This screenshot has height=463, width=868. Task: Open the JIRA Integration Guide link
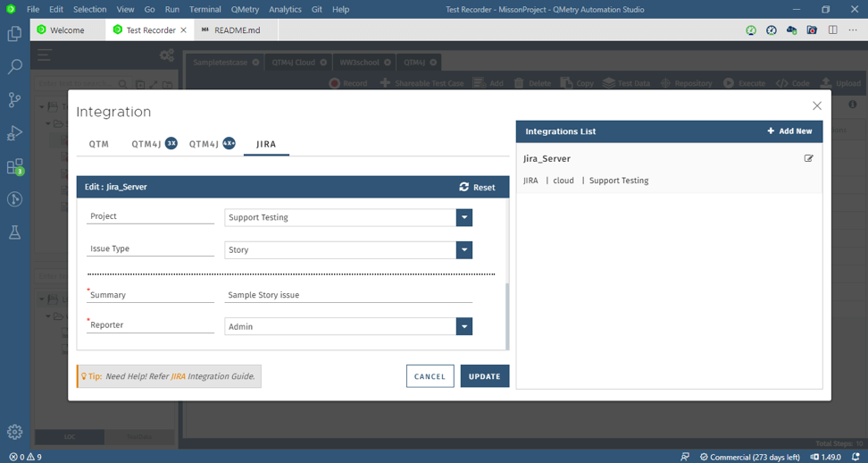(x=179, y=376)
